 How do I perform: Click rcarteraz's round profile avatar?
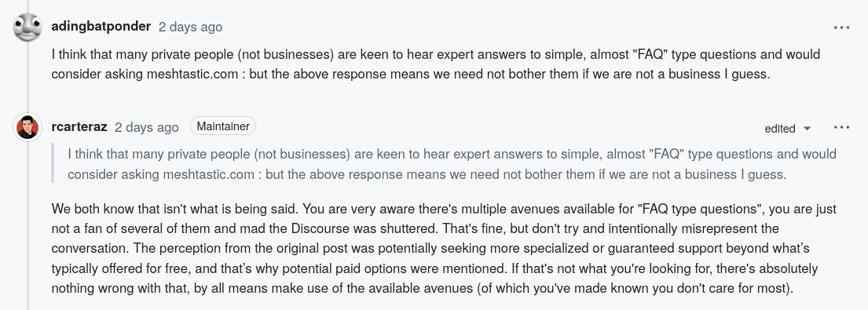tap(27, 127)
